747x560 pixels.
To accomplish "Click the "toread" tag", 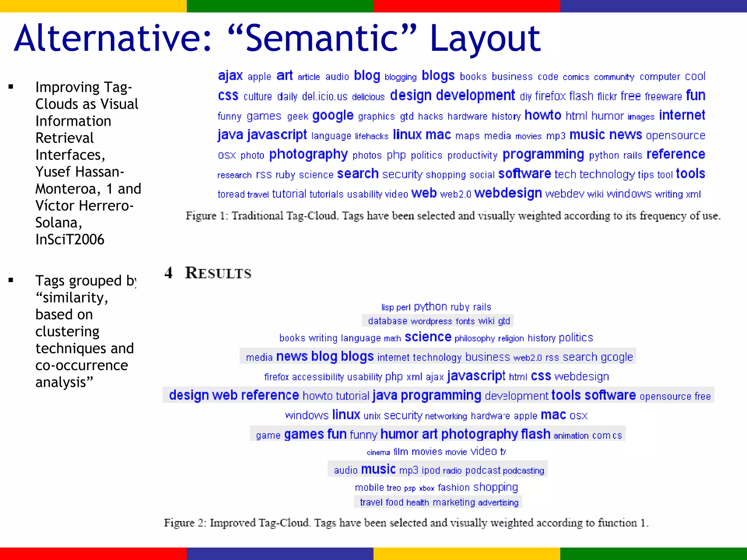I will (x=231, y=194).
